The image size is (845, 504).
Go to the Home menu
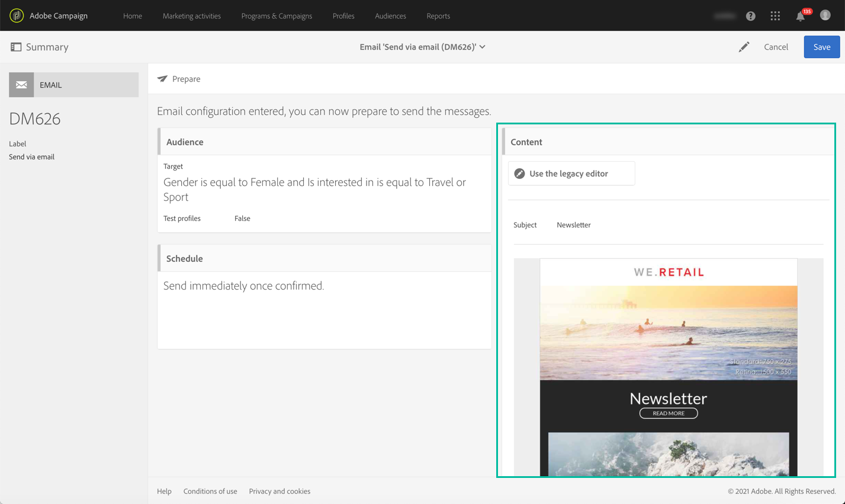pos(133,16)
